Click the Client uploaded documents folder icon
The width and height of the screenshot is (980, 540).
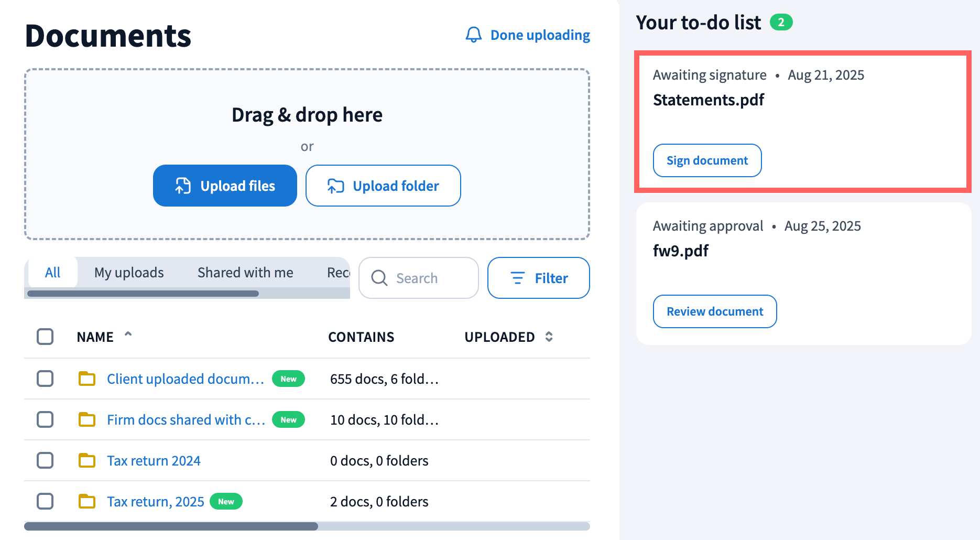(87, 379)
